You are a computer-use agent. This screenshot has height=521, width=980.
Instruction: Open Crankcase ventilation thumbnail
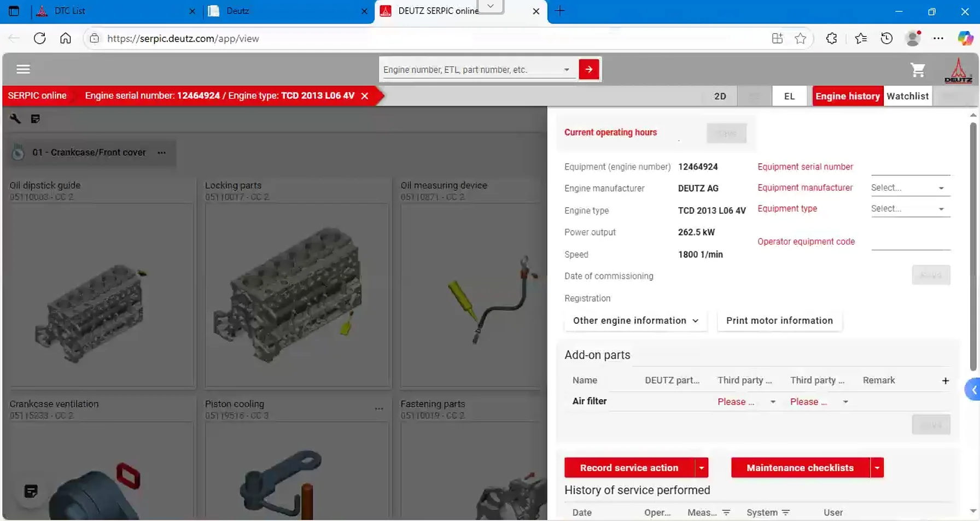101,470
